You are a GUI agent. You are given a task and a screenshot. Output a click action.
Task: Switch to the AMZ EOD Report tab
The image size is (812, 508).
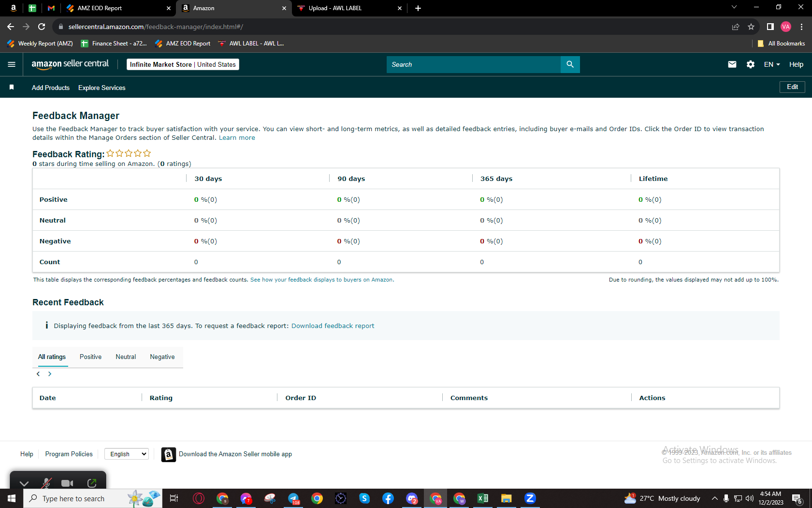click(118, 8)
